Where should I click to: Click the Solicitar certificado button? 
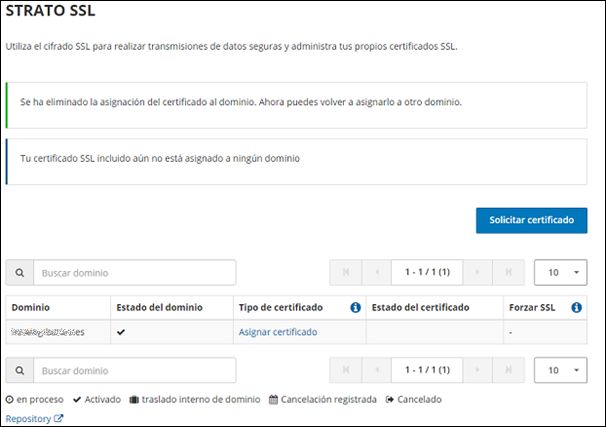point(531,220)
